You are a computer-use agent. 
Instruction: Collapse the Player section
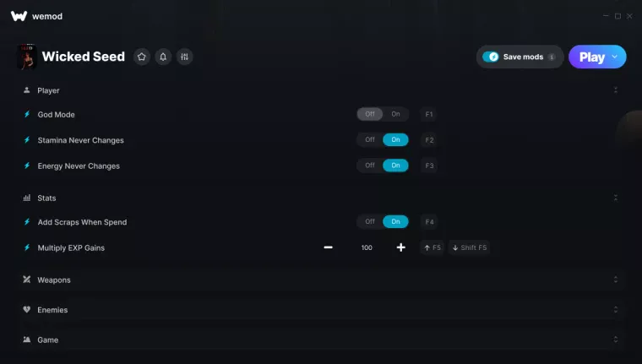[x=615, y=90]
